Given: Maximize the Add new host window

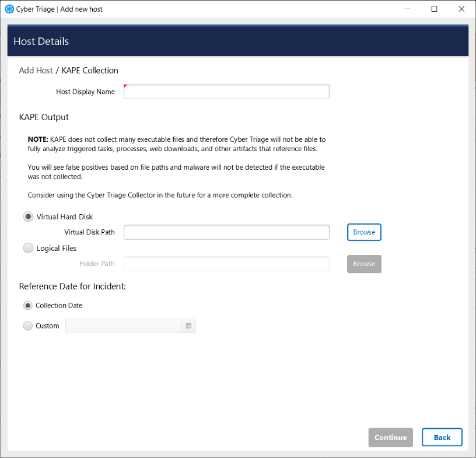Looking at the screenshot, I should 434,9.
